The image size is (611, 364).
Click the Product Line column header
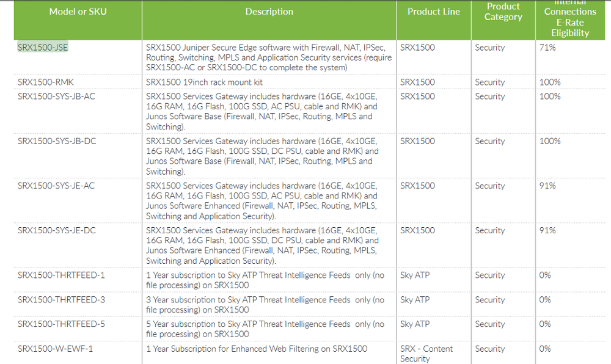click(434, 12)
